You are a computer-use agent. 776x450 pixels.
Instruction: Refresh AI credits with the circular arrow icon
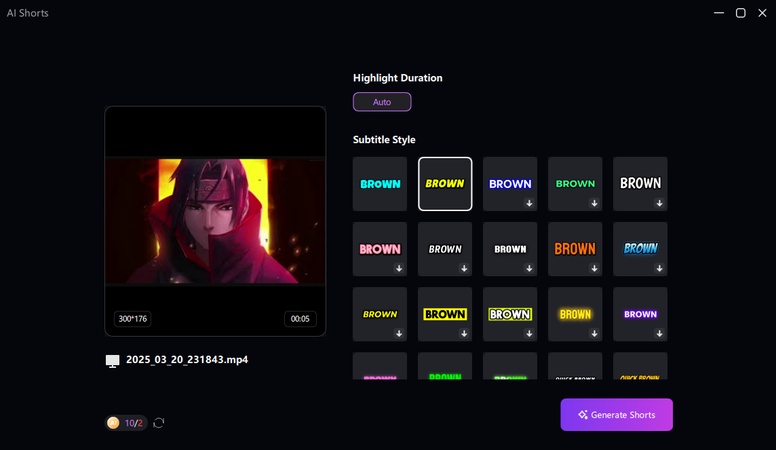click(x=158, y=423)
